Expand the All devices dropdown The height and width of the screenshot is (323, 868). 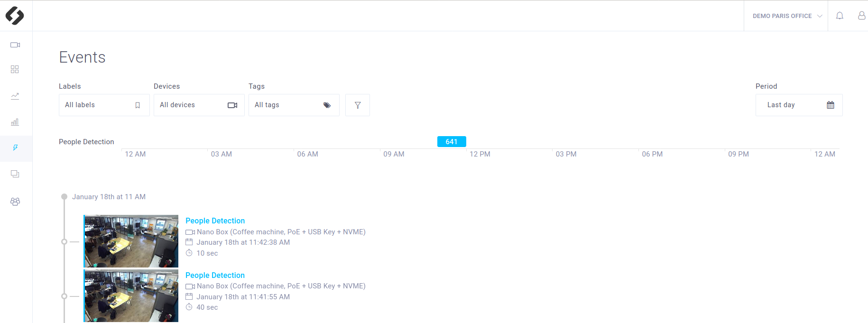pos(199,105)
